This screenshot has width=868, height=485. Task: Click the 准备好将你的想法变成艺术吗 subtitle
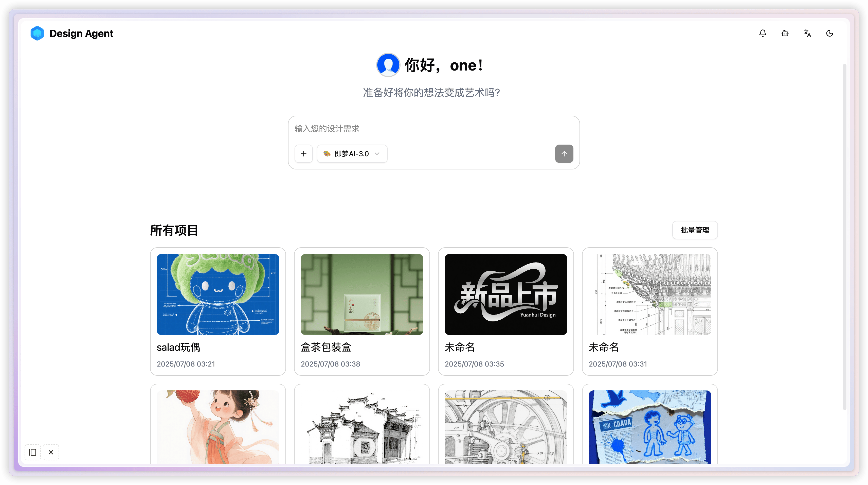(431, 92)
